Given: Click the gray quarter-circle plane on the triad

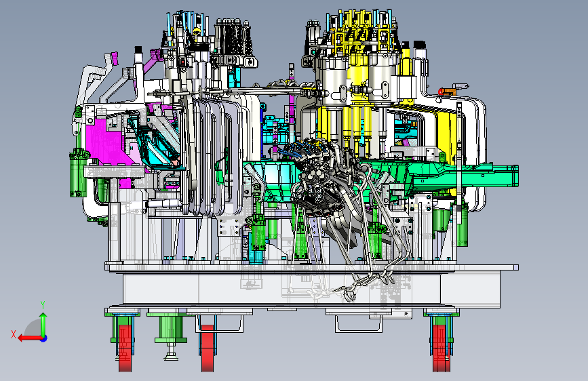Looking at the screenshot, I should coord(34,328).
